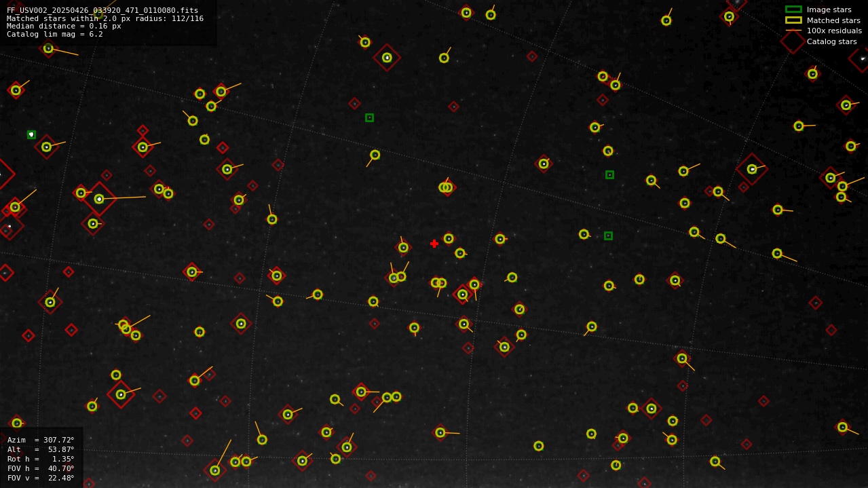
Task: Click the red diamond Catalog stars legend symbol
Action: pos(793,41)
